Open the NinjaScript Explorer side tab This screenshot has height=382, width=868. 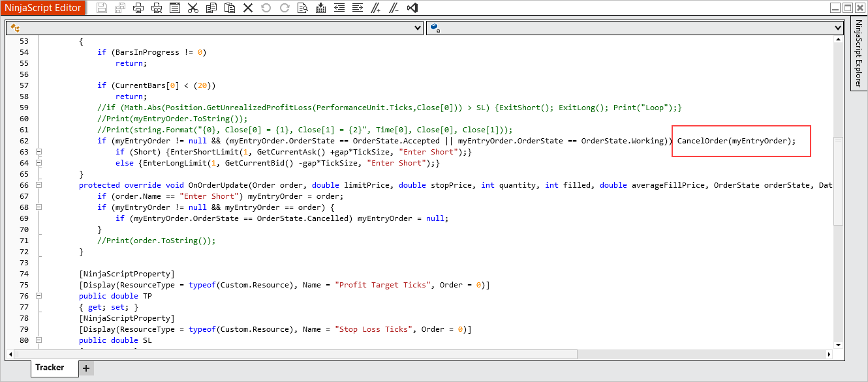click(x=859, y=53)
